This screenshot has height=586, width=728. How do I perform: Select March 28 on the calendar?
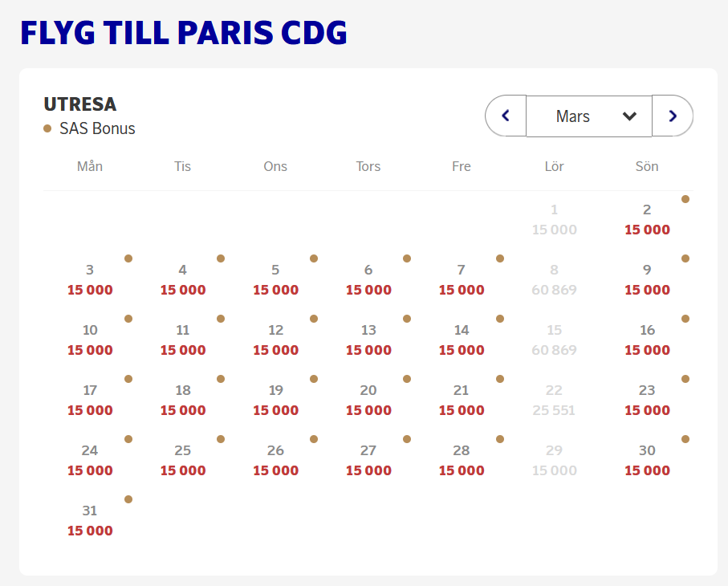click(462, 461)
